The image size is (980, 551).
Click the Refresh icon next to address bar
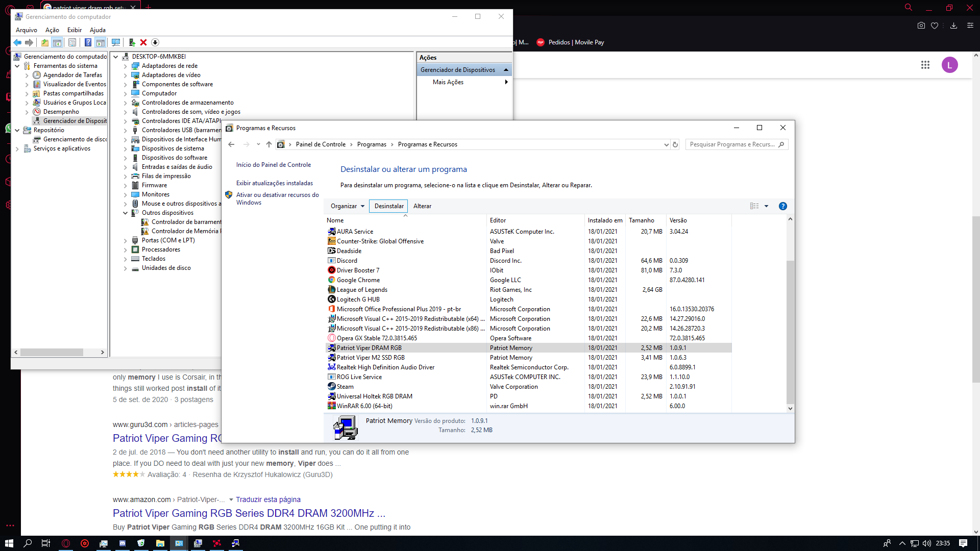coord(675,145)
